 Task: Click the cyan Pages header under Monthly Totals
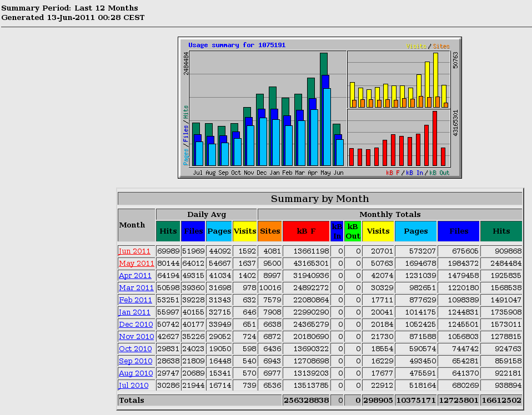pyautogui.click(x=415, y=231)
